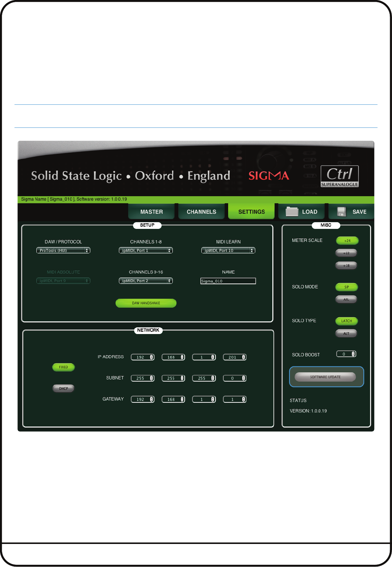Screen dimensions: 392x567
Task: Set meter scale to +24
Action: [347, 240]
